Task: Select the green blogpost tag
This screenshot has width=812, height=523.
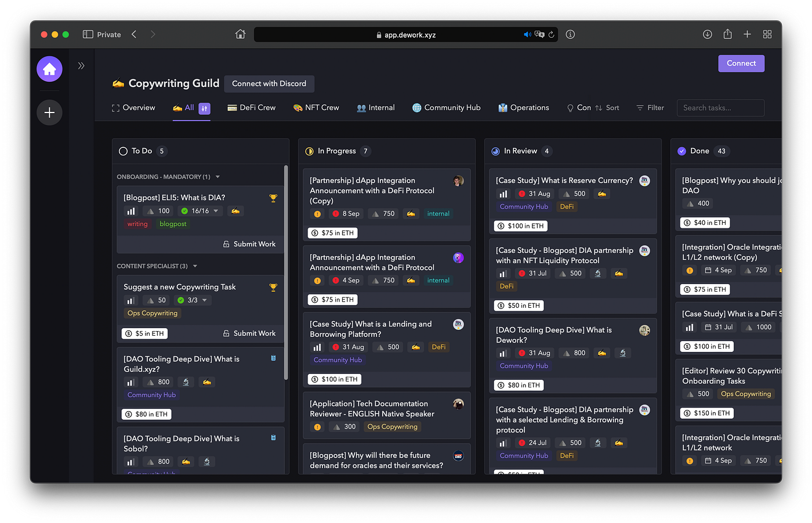Action: click(x=173, y=224)
